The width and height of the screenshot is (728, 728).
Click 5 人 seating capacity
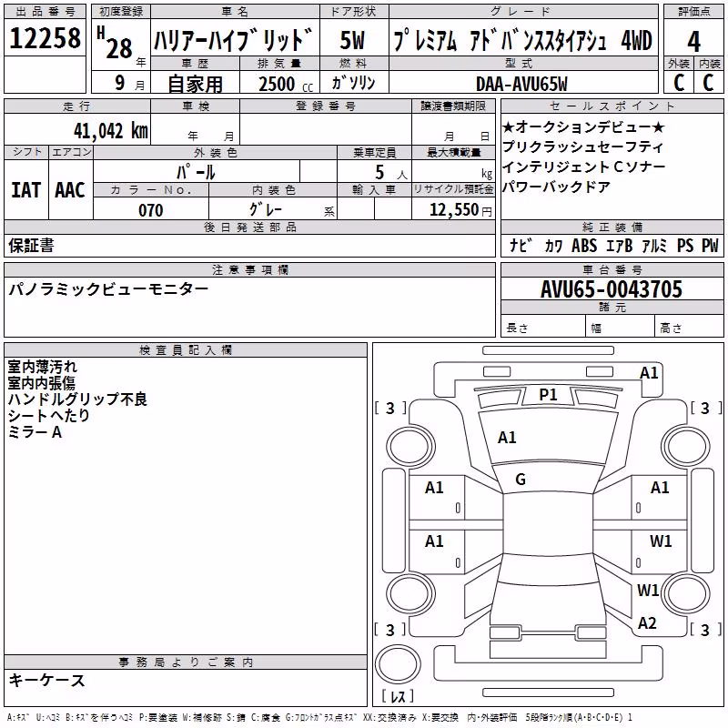[390, 173]
